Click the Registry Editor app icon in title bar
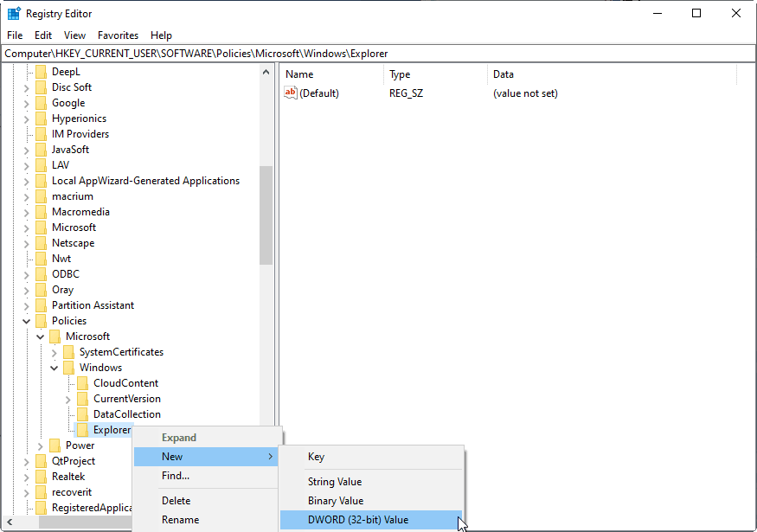 [14, 13]
